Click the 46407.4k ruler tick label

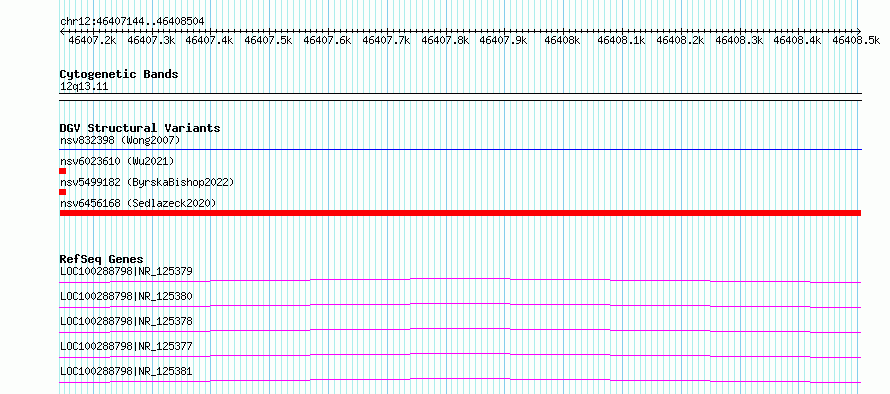pos(209,40)
